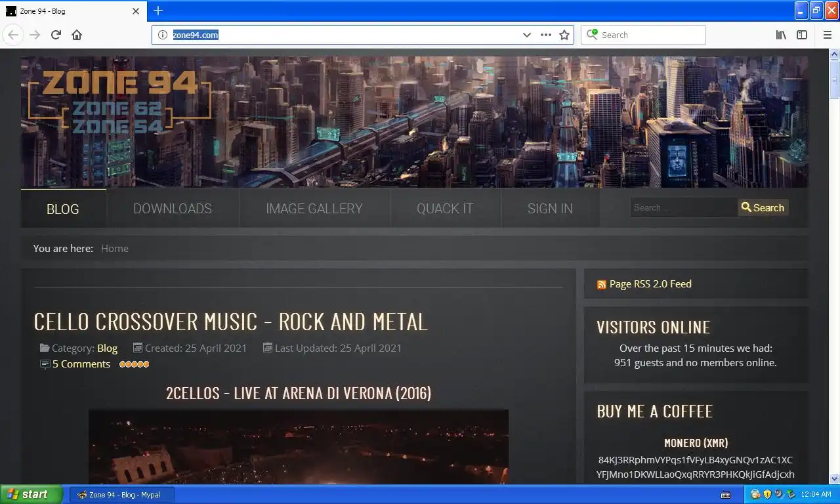This screenshot has height=504, width=840.
Task: Show site information icon in address bar
Action: pyautogui.click(x=163, y=35)
